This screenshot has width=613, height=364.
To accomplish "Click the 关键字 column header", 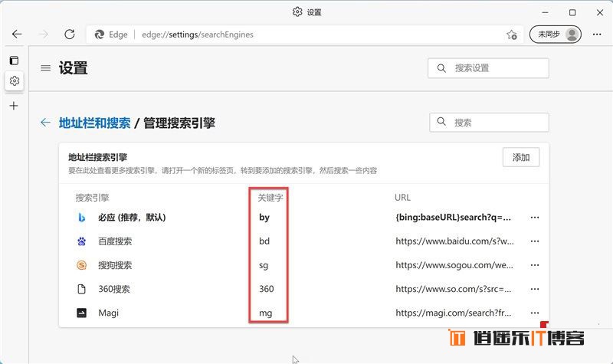I will (270, 198).
